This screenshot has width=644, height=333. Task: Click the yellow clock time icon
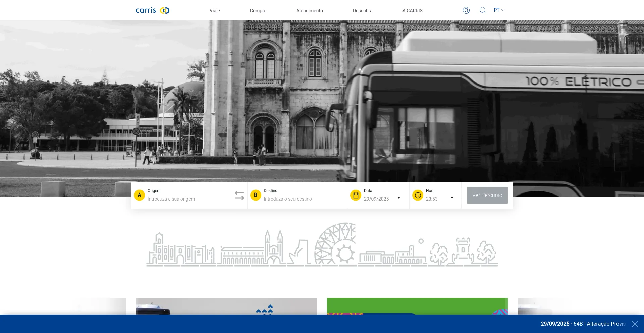click(418, 195)
